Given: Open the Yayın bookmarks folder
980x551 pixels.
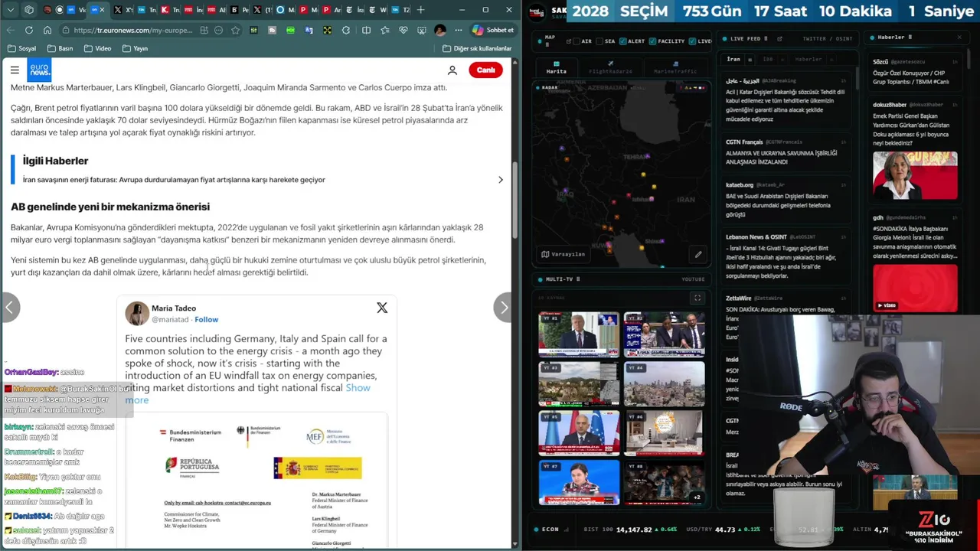Looking at the screenshot, I should (135, 48).
